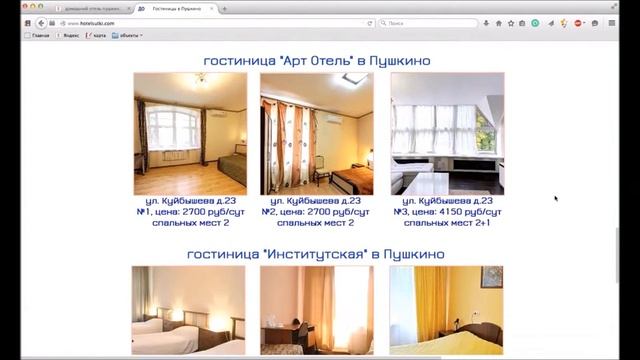Image resolution: width=640 pixels, height=360 pixels.
Task: Click the 'Поиск' search field
Action: pos(428,23)
